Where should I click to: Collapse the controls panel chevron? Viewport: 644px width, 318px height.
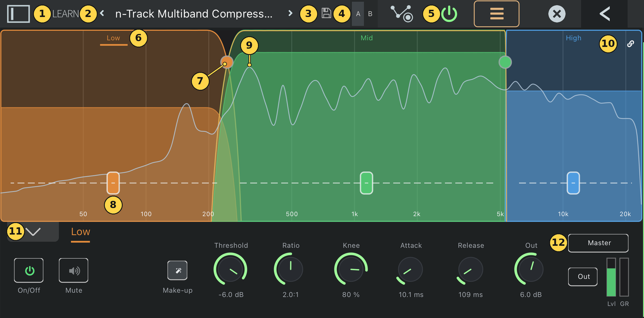[33, 232]
